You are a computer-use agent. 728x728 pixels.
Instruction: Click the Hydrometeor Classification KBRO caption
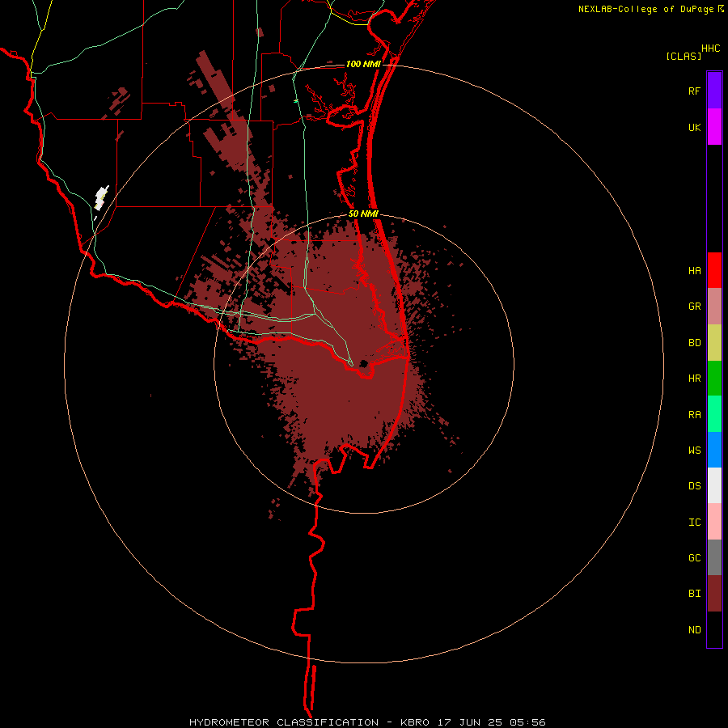367,722
